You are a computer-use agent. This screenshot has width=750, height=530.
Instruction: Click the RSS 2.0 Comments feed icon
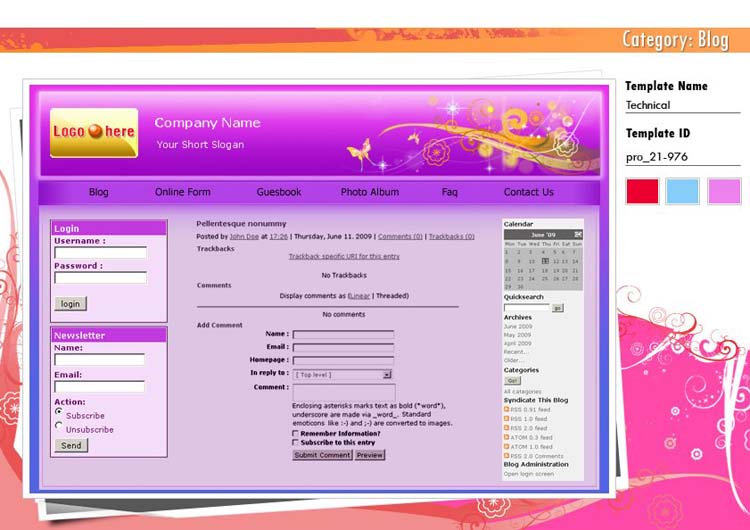[x=507, y=456]
